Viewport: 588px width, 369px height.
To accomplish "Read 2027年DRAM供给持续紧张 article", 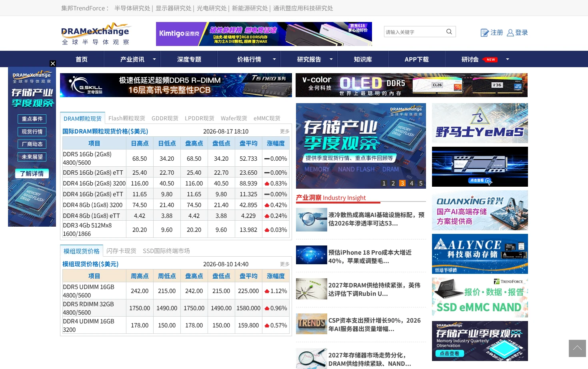I will click(374, 289).
